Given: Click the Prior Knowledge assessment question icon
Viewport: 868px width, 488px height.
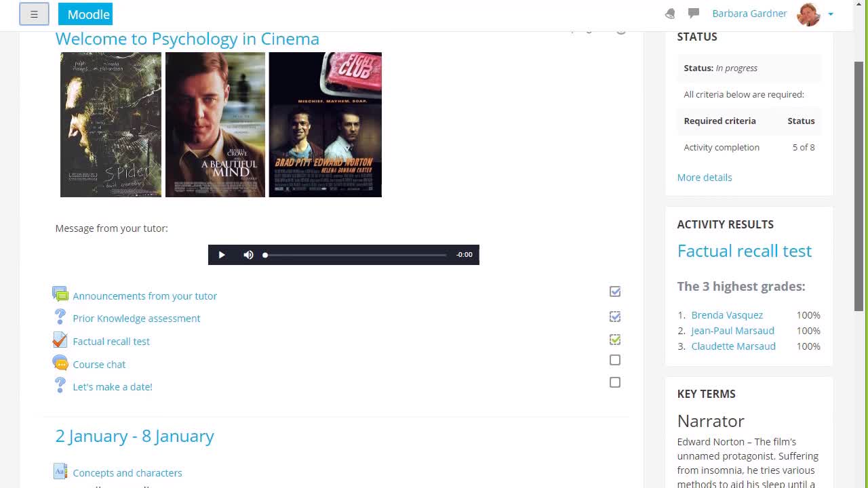Looking at the screenshot, I should tap(60, 317).
